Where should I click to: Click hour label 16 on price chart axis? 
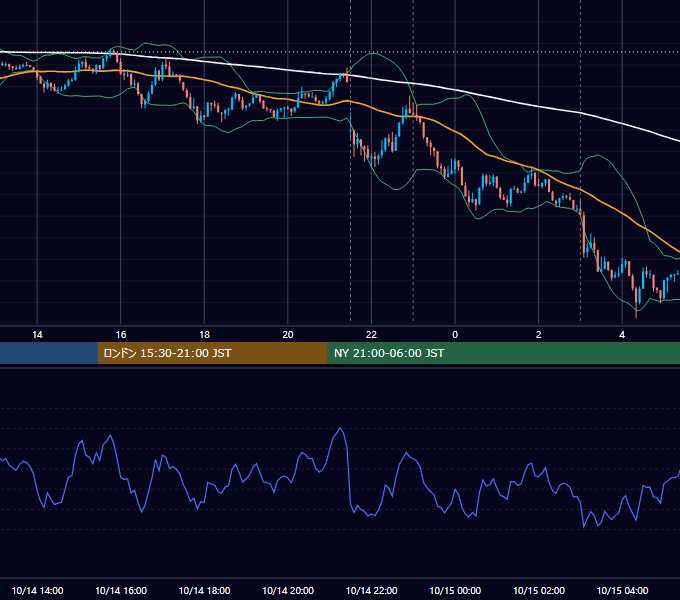click(121, 335)
